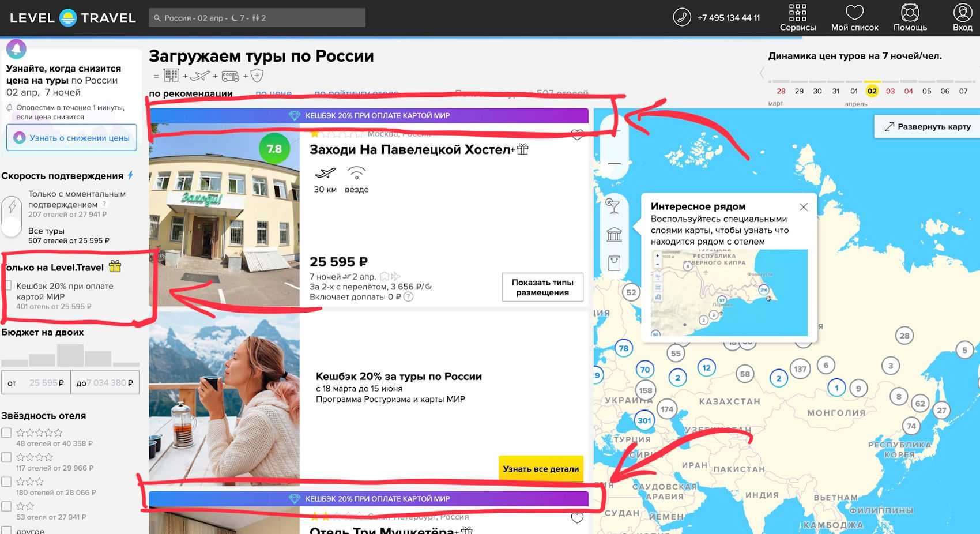Zoom out the map with minus
980x534 pixels.
[615, 164]
